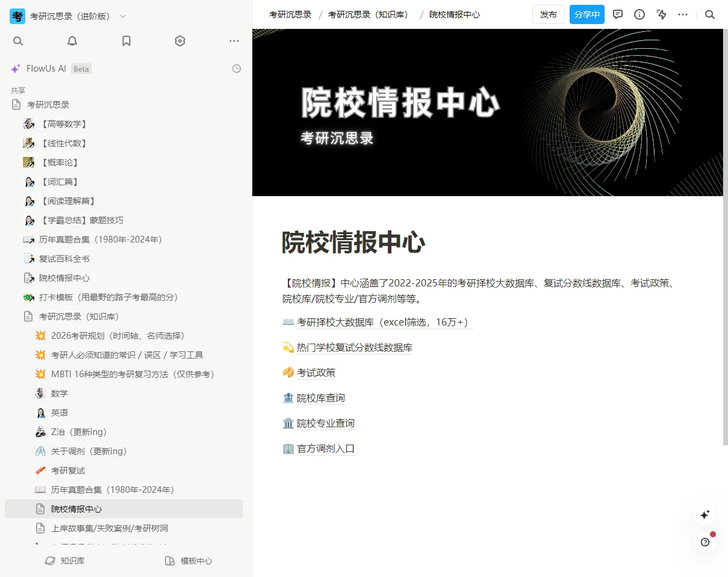Click the top-right page search icon
Viewport: 728px width, 577px height.
[710, 14]
